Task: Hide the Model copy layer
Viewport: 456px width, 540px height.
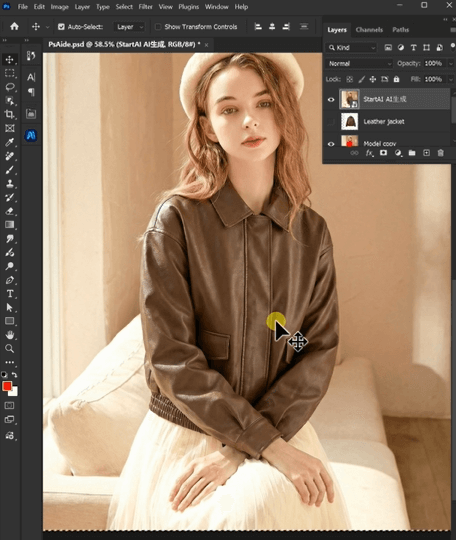Action: (x=331, y=144)
